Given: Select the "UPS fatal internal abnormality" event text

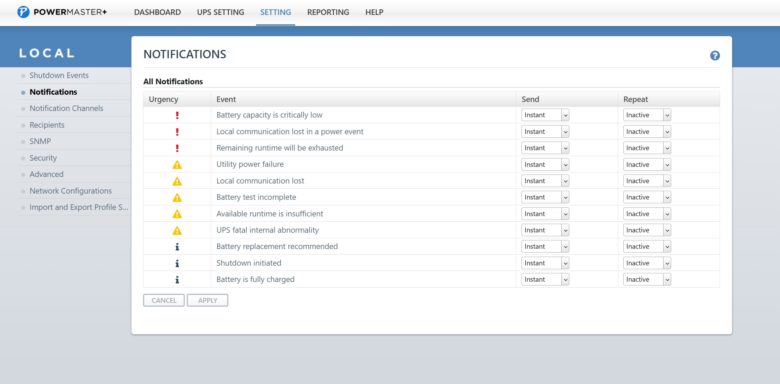Looking at the screenshot, I should point(268,230).
